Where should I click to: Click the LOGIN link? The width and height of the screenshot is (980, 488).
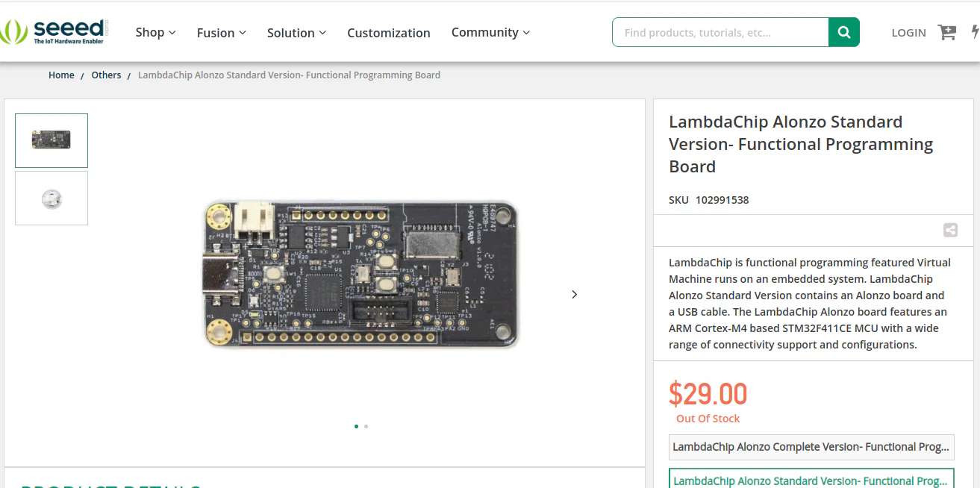[908, 33]
